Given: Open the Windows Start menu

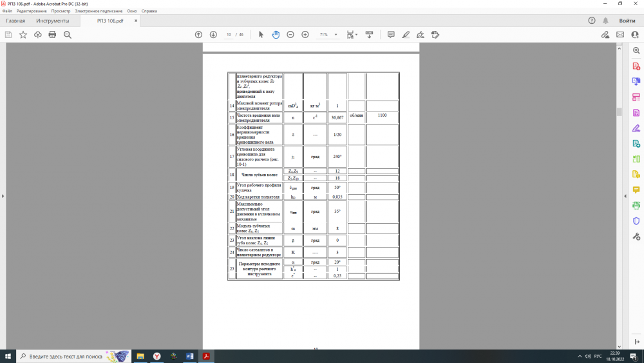Looking at the screenshot, I should pos(8,357).
